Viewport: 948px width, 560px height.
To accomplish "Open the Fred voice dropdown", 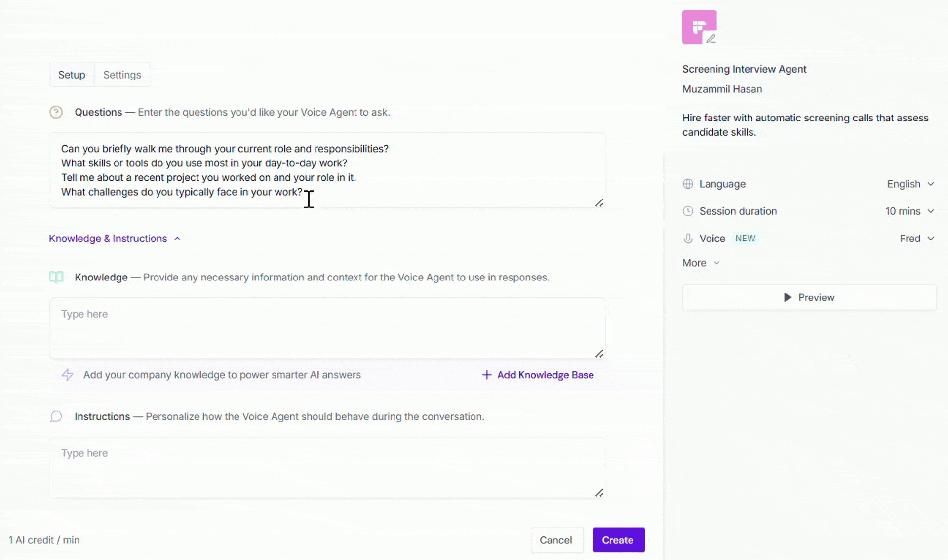I will pyautogui.click(x=917, y=239).
